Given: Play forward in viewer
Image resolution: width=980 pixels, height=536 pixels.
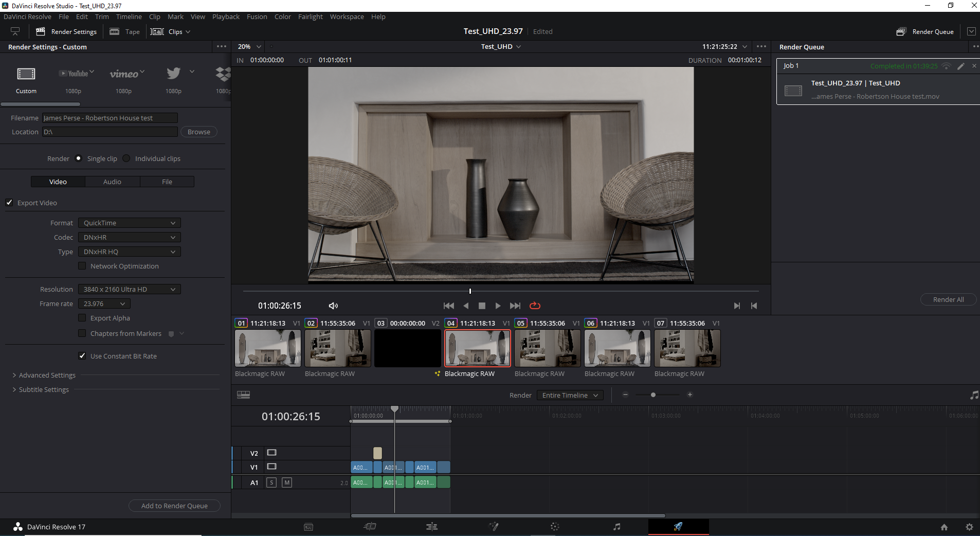Looking at the screenshot, I should point(498,306).
